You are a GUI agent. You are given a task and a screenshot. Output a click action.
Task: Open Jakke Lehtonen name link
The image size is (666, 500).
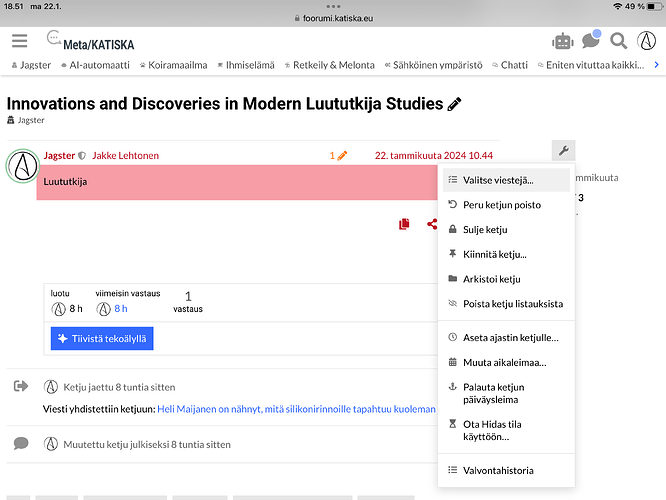coord(125,155)
